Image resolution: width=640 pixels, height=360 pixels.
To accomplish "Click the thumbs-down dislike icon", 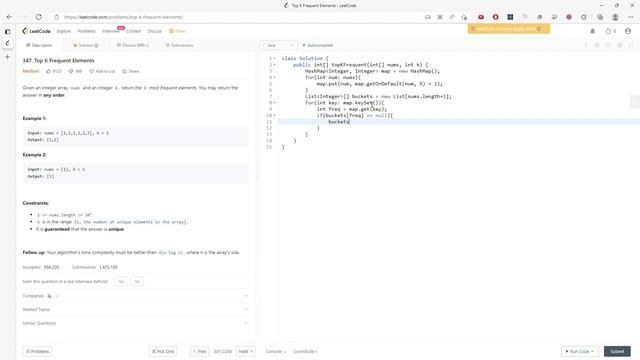I will [x=71, y=71].
